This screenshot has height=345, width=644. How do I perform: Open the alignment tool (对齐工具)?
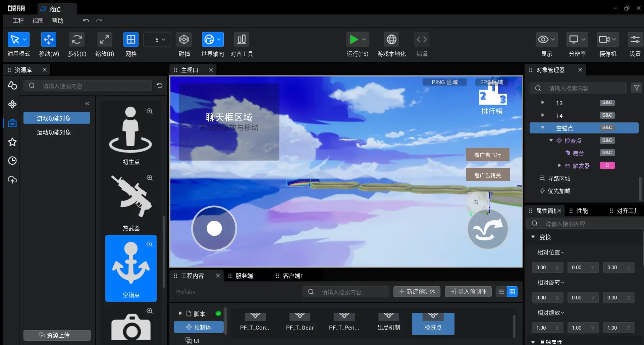pyautogui.click(x=241, y=40)
